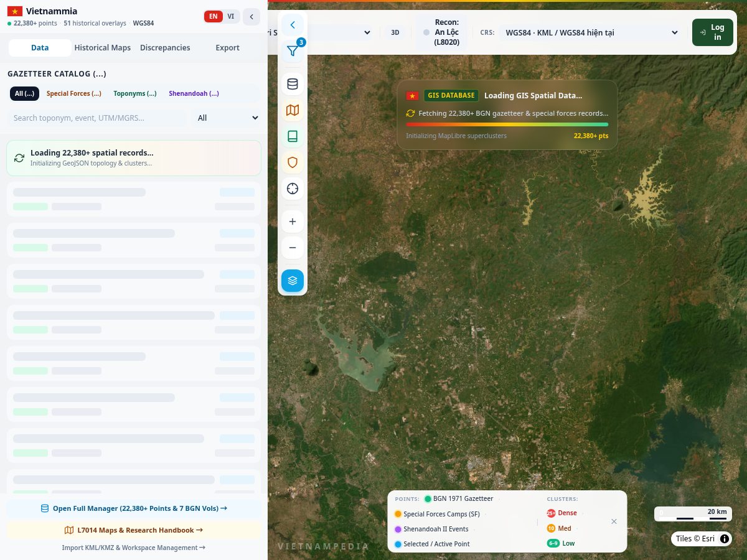Open the filter funnel icon with badge
This screenshot has height=560, width=747.
(x=293, y=51)
